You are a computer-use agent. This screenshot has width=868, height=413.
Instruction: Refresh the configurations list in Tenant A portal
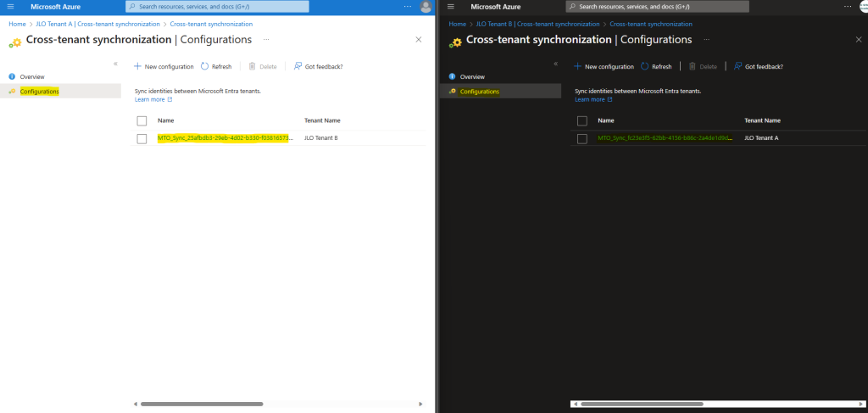click(x=216, y=66)
